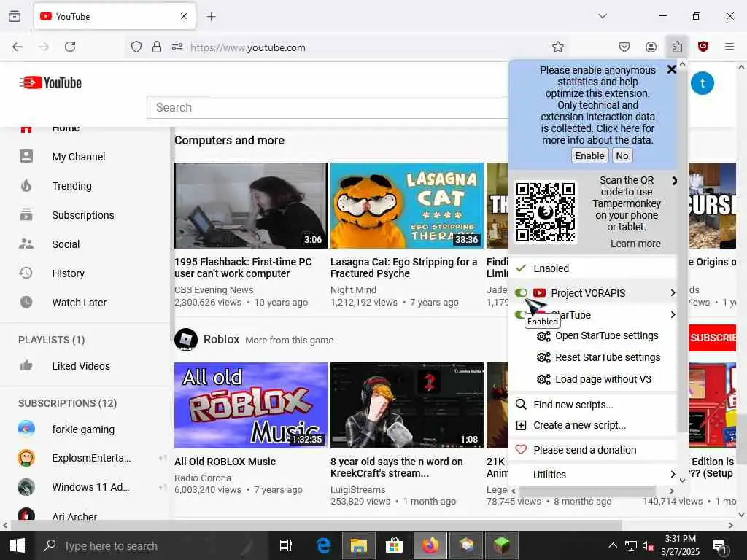This screenshot has height=560, width=747.
Task: Close the anonymous statistics notice
Action: click(672, 69)
